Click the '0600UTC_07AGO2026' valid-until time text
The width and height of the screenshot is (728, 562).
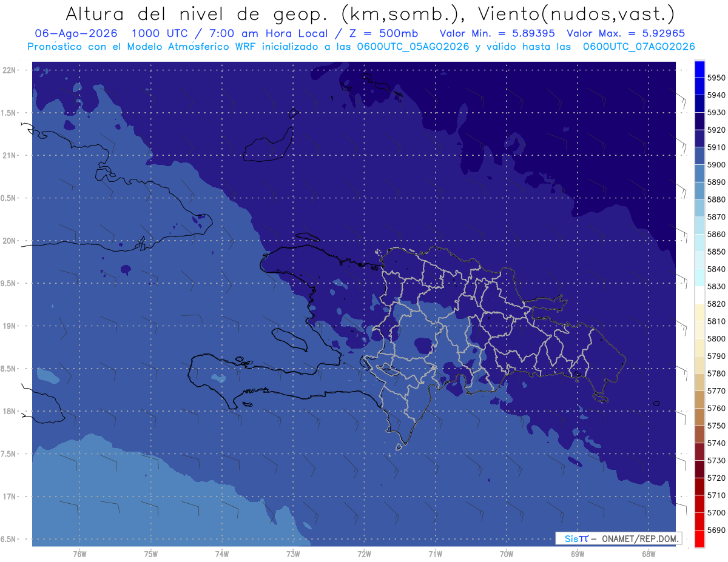[x=639, y=46]
